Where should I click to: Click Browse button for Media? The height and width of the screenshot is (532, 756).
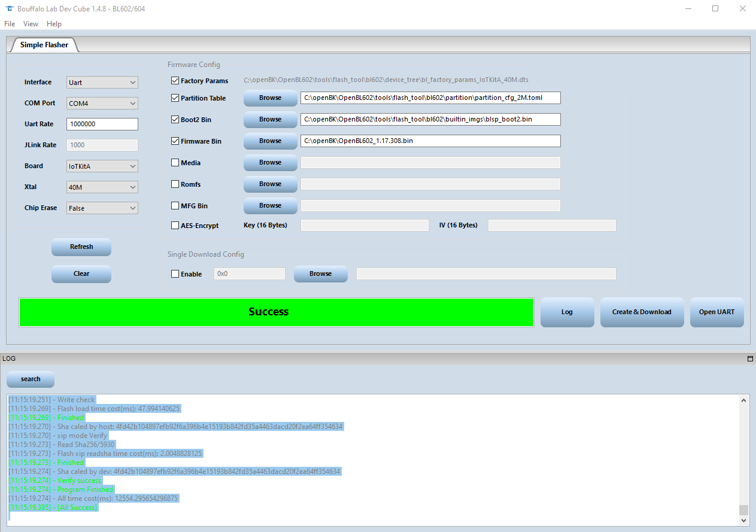(270, 162)
